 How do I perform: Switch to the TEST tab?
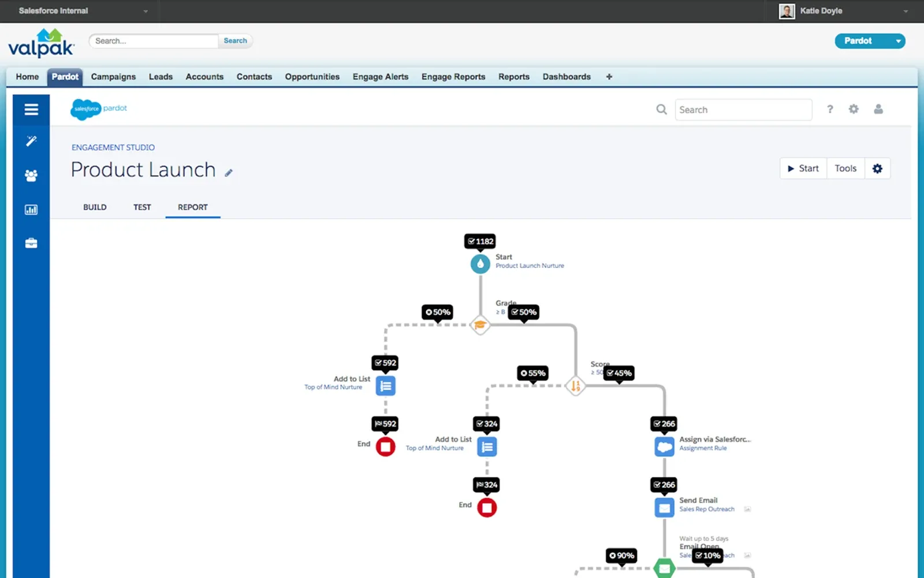pyautogui.click(x=142, y=207)
